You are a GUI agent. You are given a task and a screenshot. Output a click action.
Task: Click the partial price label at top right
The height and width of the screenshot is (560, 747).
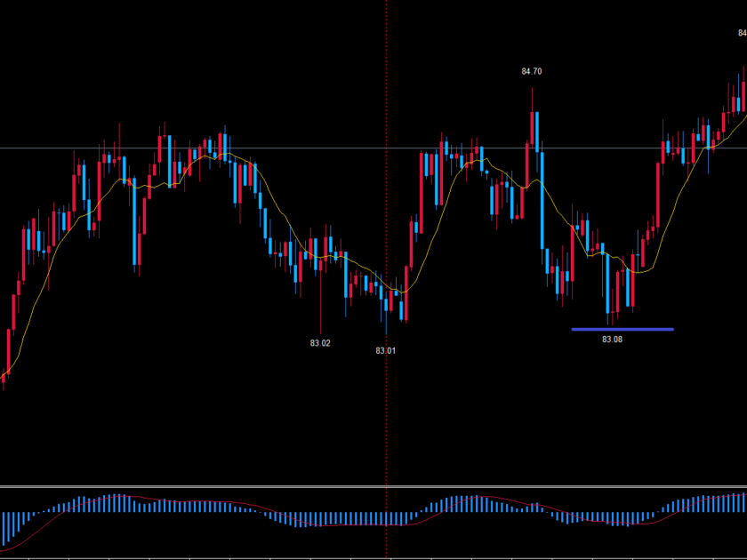click(x=742, y=33)
